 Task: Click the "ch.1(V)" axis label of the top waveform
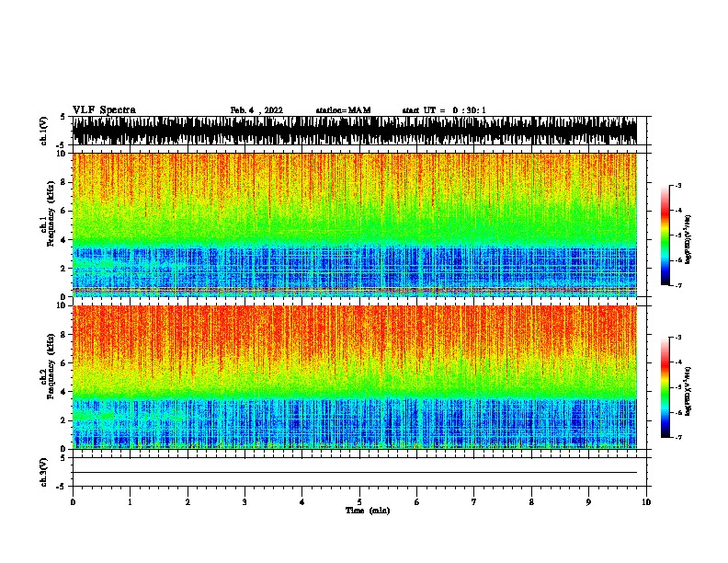(x=44, y=131)
